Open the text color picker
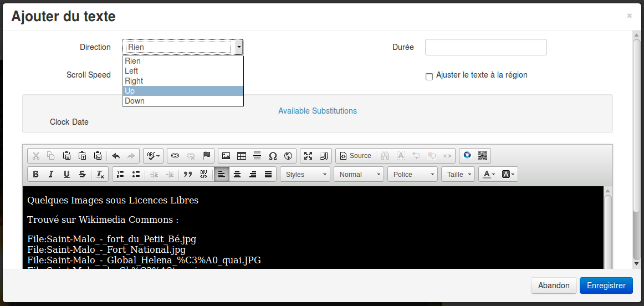644x306 pixels. [x=489, y=174]
